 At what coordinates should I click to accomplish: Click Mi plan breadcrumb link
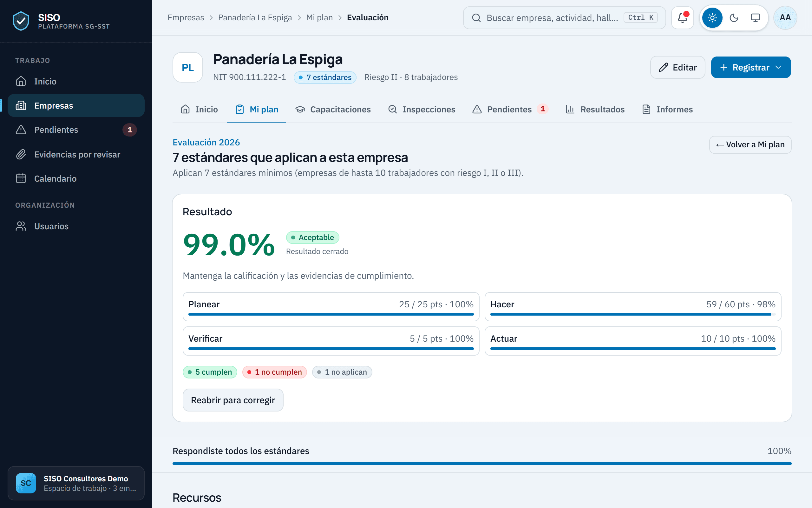click(x=319, y=17)
